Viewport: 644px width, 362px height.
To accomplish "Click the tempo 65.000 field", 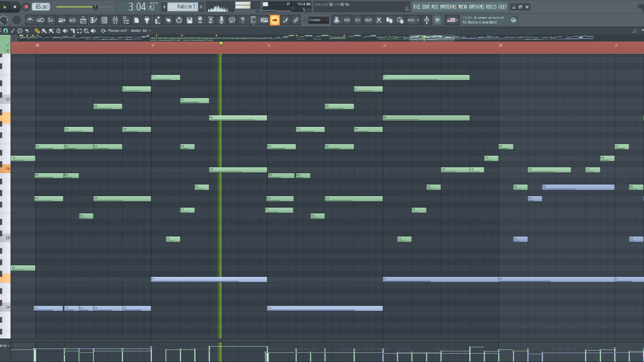I will [42, 7].
